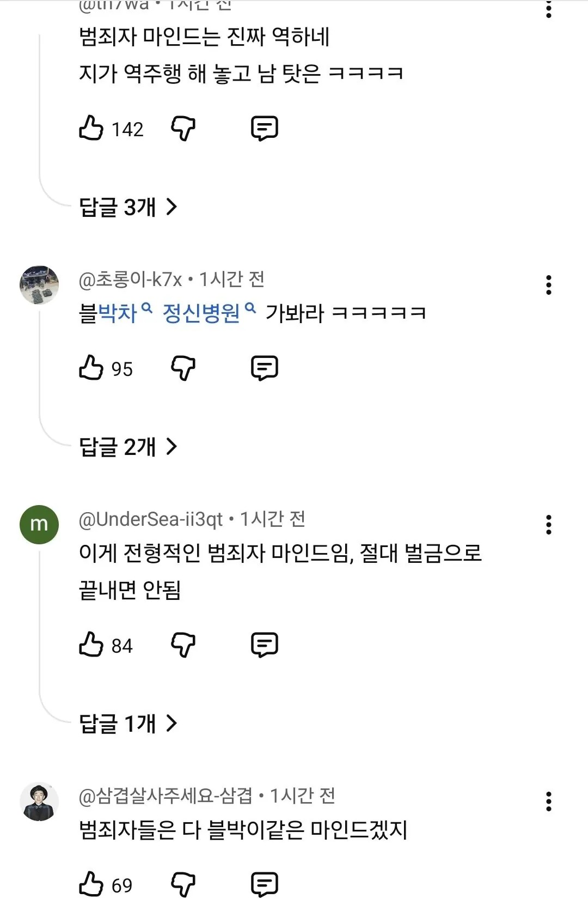Open @삼겹살사주세요-삼겹 username profile

pyautogui.click(x=166, y=796)
